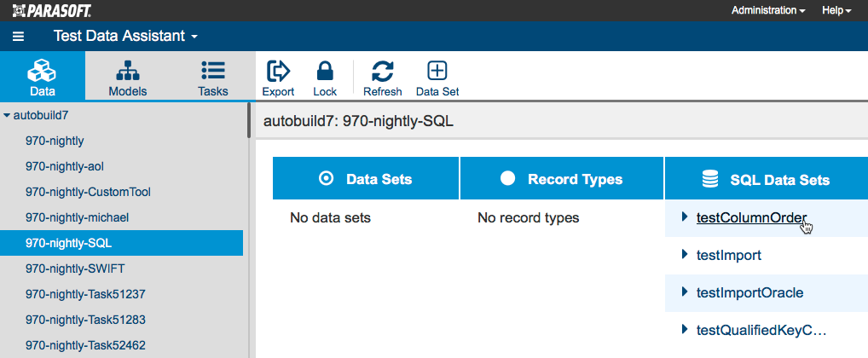Viewport: 868px width, 358px height.
Task: Select 970-nightly-Task52462 repository
Action: coord(85,346)
